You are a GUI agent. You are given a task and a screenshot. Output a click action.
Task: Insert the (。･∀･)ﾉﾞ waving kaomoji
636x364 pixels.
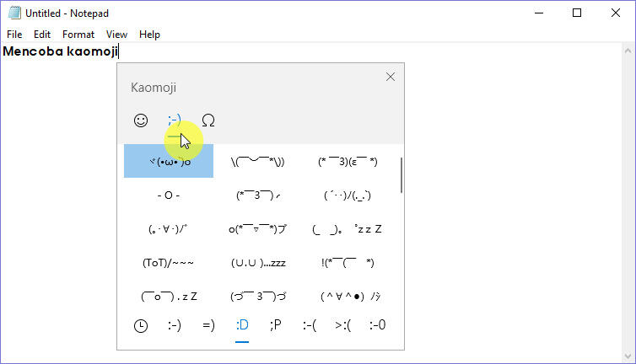click(169, 229)
